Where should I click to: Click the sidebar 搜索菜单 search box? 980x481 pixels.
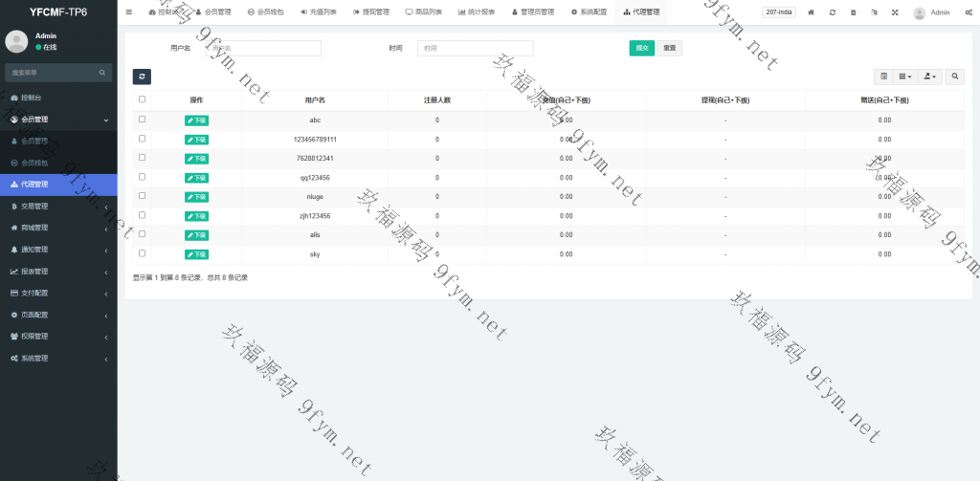(x=58, y=73)
